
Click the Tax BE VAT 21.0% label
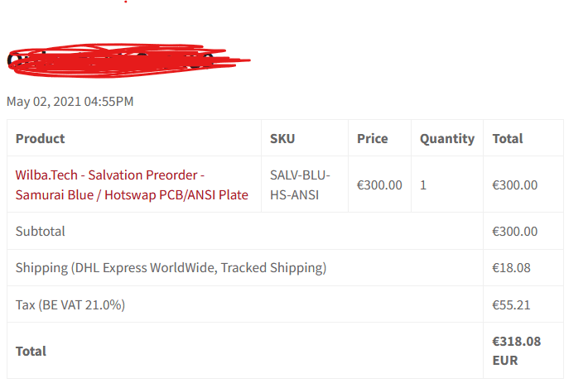[70, 304]
